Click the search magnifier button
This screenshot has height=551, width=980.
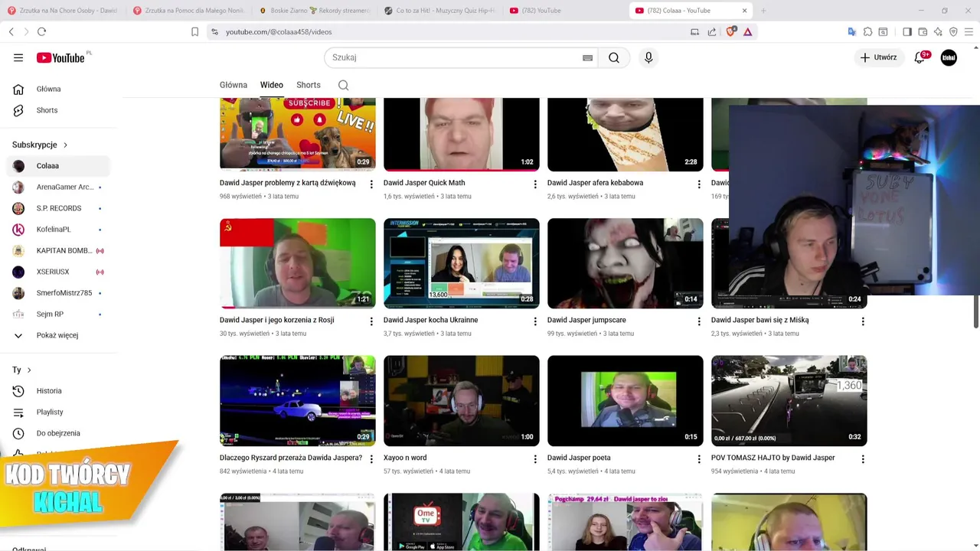tap(614, 57)
